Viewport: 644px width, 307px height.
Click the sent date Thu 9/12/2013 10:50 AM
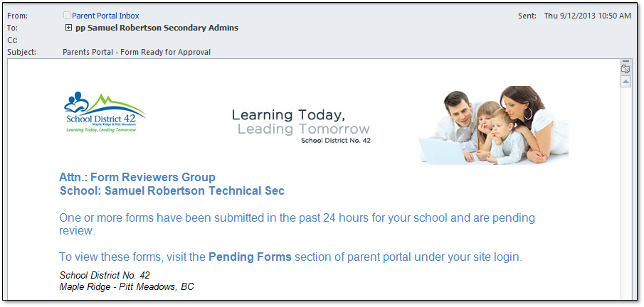(587, 16)
